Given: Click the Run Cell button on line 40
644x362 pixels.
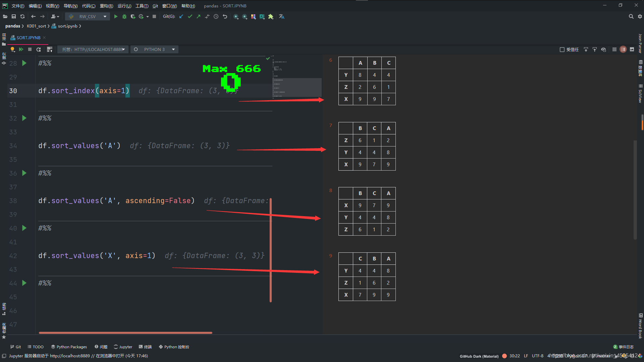Looking at the screenshot, I should pos(24,227).
